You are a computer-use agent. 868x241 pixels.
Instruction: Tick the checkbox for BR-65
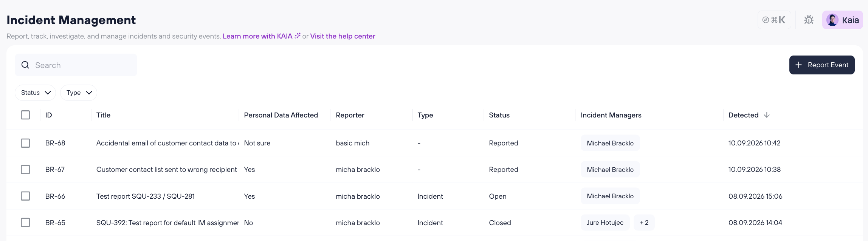[x=25, y=222]
